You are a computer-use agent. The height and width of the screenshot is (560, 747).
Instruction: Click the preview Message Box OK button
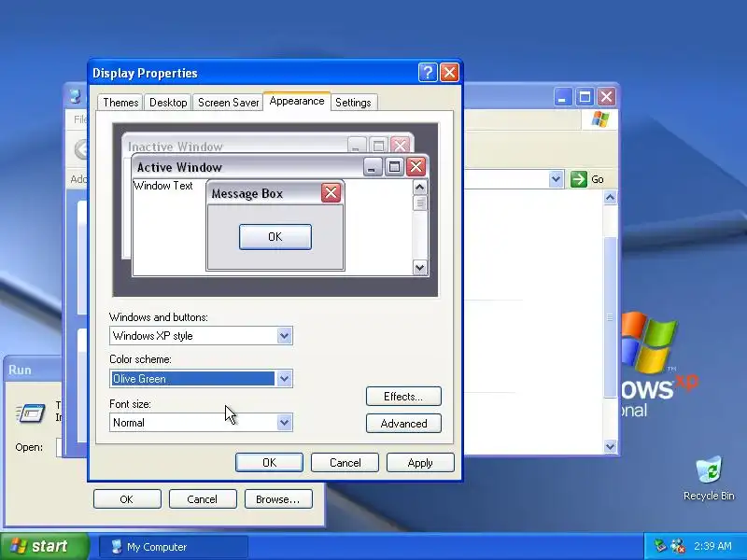click(x=275, y=237)
